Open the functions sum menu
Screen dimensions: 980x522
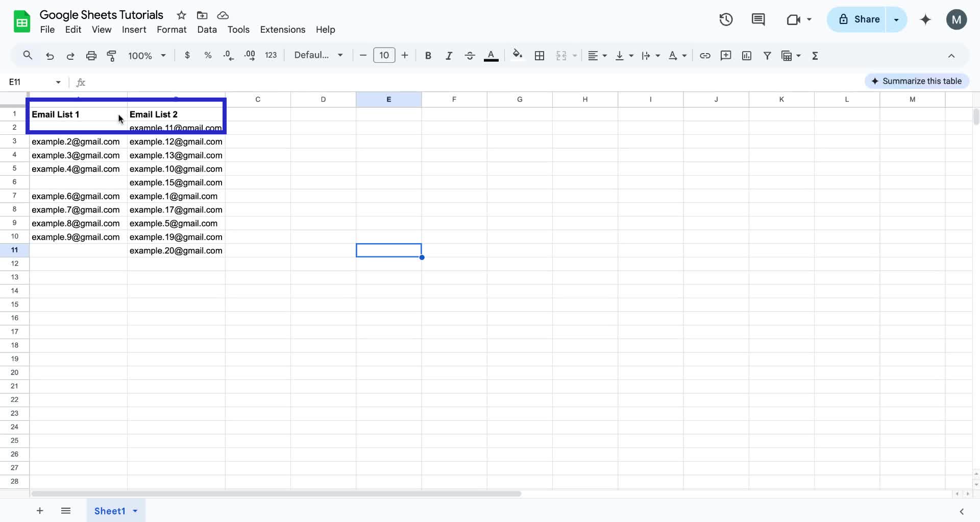coord(815,55)
